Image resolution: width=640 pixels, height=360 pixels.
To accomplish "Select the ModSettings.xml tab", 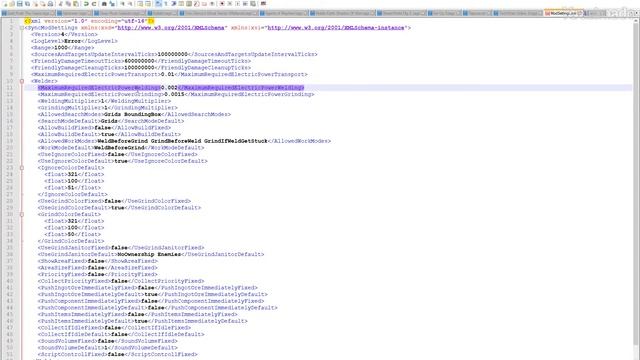I will [563, 13].
